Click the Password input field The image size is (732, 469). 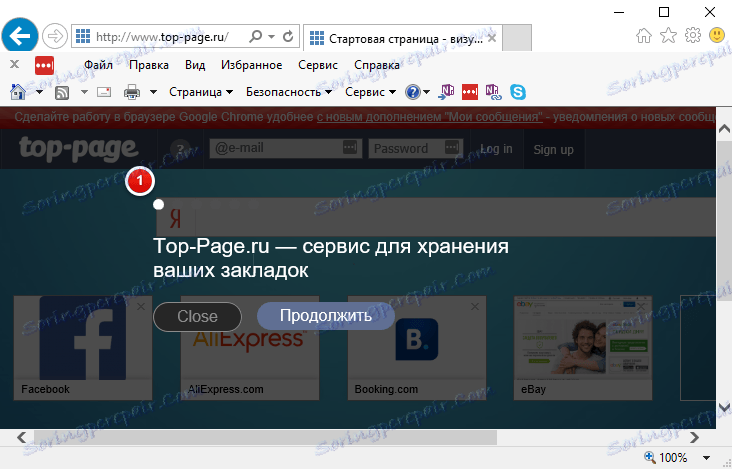coord(415,148)
